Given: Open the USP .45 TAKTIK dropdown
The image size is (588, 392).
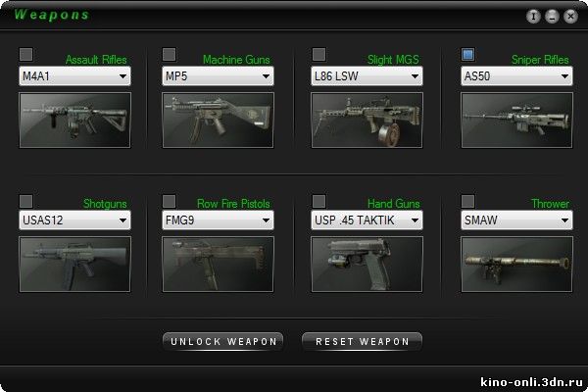Looking at the screenshot, I should (x=367, y=220).
